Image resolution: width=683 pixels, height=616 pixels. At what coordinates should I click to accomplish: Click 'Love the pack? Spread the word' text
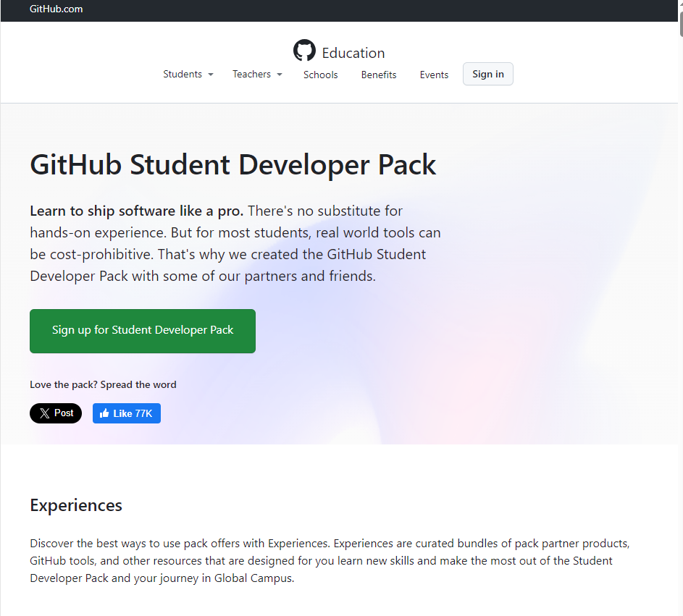tap(103, 385)
